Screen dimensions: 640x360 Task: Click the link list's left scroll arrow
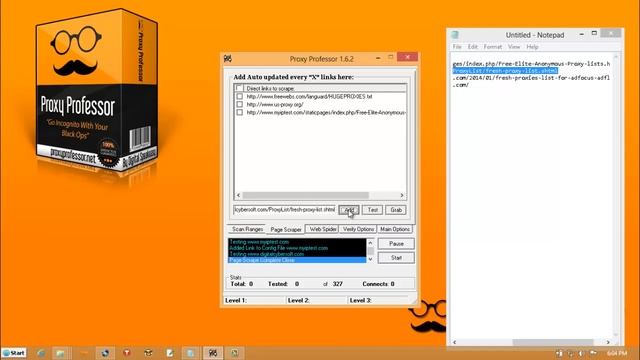[238, 196]
